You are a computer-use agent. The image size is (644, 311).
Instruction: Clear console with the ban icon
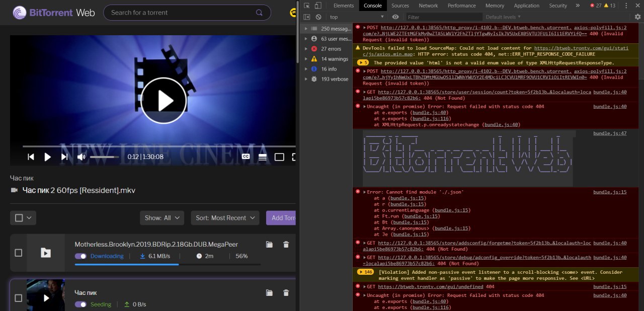click(318, 17)
